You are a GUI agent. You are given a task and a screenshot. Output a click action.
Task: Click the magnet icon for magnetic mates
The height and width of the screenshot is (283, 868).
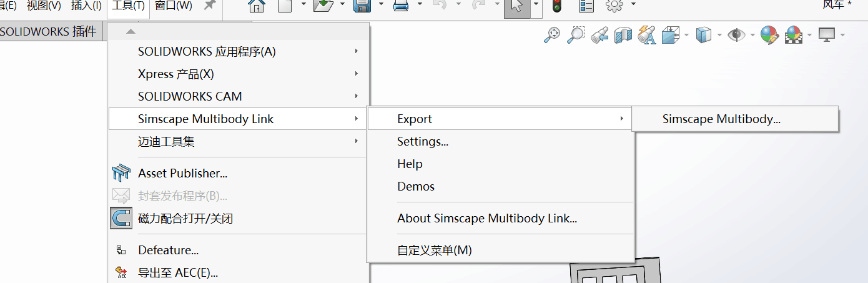[x=121, y=218]
